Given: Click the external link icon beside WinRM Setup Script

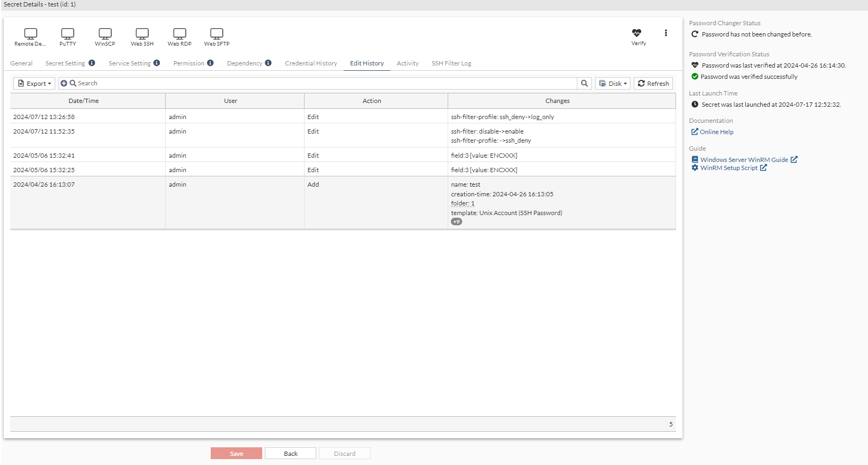Looking at the screenshot, I should pyautogui.click(x=763, y=167).
